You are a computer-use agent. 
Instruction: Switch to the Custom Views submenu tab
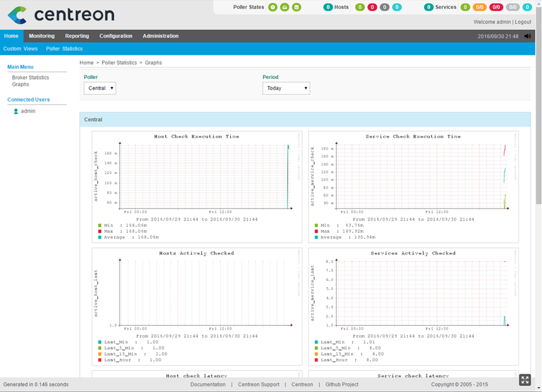[x=20, y=48]
